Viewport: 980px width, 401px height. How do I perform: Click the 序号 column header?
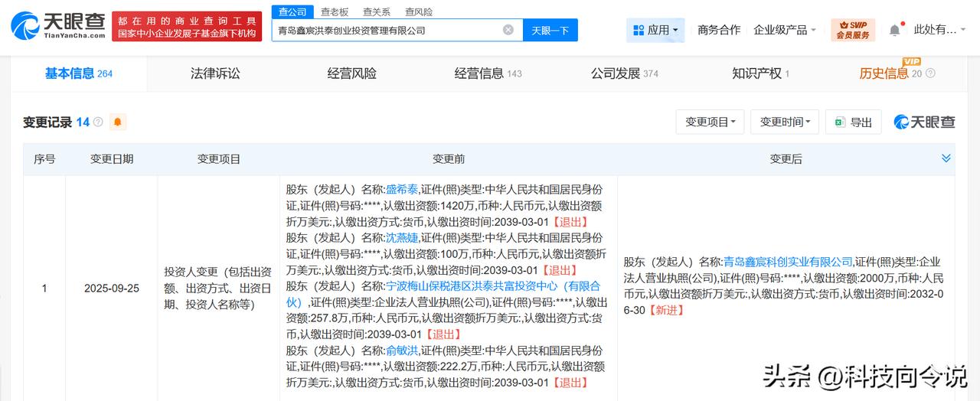[44, 158]
